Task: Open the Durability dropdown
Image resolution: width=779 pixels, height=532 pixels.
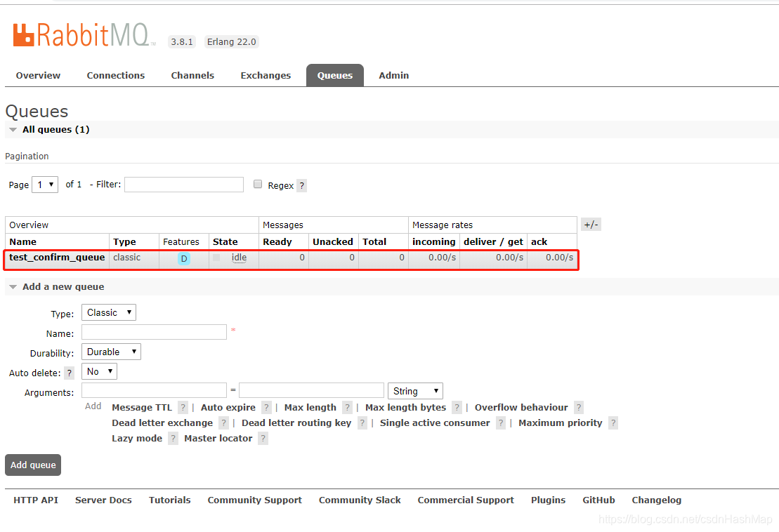Action: click(111, 352)
